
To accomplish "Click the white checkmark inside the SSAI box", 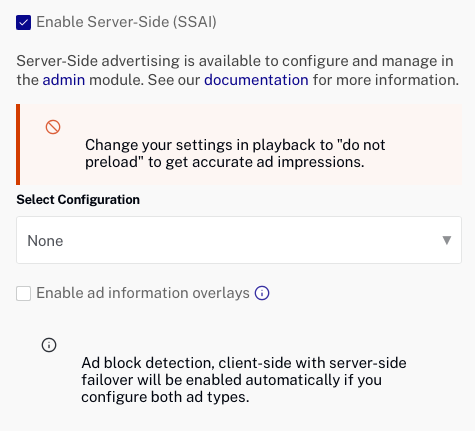I will pyautogui.click(x=23, y=23).
